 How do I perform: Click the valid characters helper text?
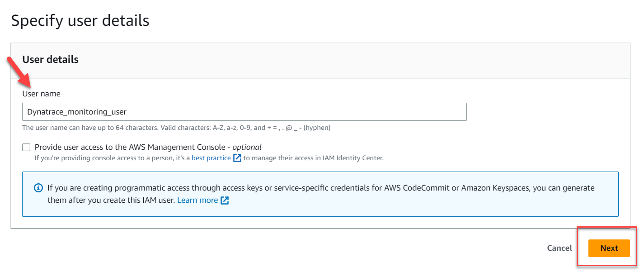click(176, 128)
